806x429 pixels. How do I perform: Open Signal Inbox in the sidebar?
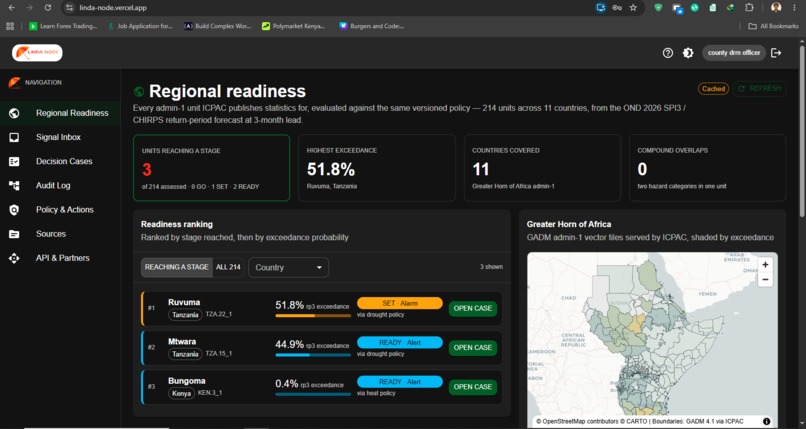(x=60, y=137)
